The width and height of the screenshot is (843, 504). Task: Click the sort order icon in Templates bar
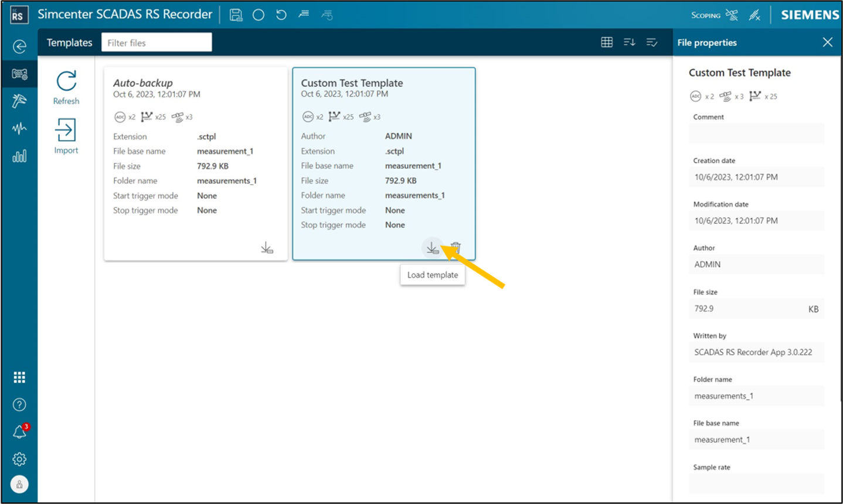pos(630,42)
